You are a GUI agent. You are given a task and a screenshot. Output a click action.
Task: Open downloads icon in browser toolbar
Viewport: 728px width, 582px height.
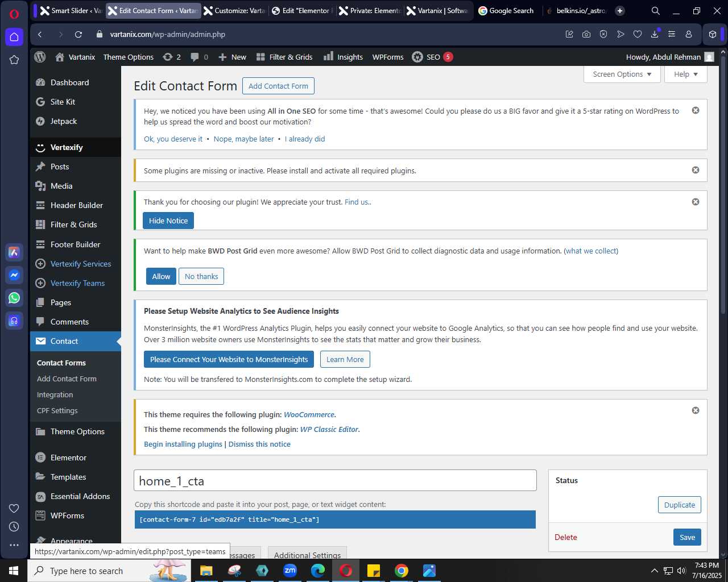[655, 35]
